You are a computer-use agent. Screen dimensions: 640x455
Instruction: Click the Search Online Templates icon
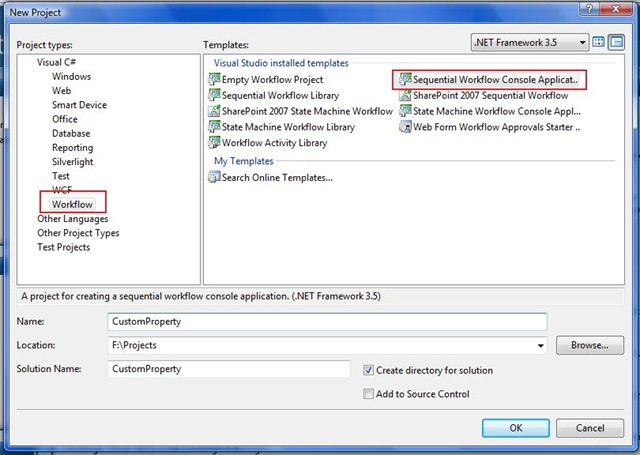coord(214,177)
